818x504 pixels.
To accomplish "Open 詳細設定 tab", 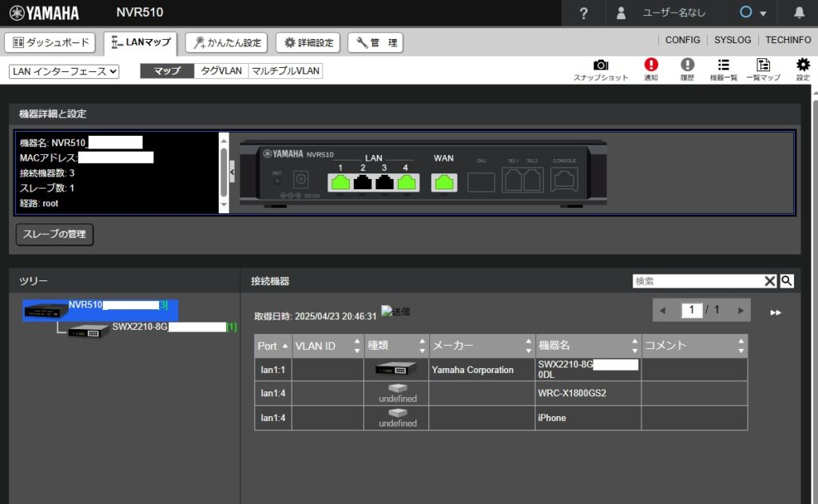I will tap(308, 42).
